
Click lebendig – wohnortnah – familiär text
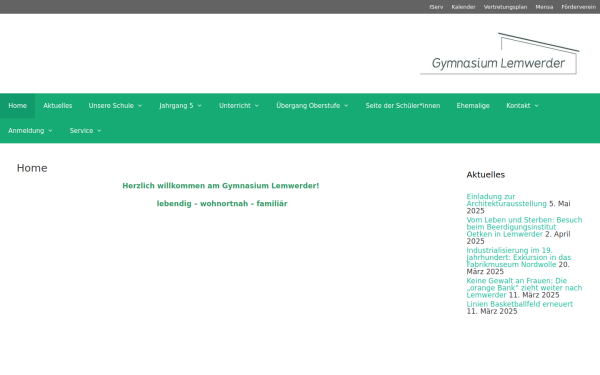click(222, 204)
